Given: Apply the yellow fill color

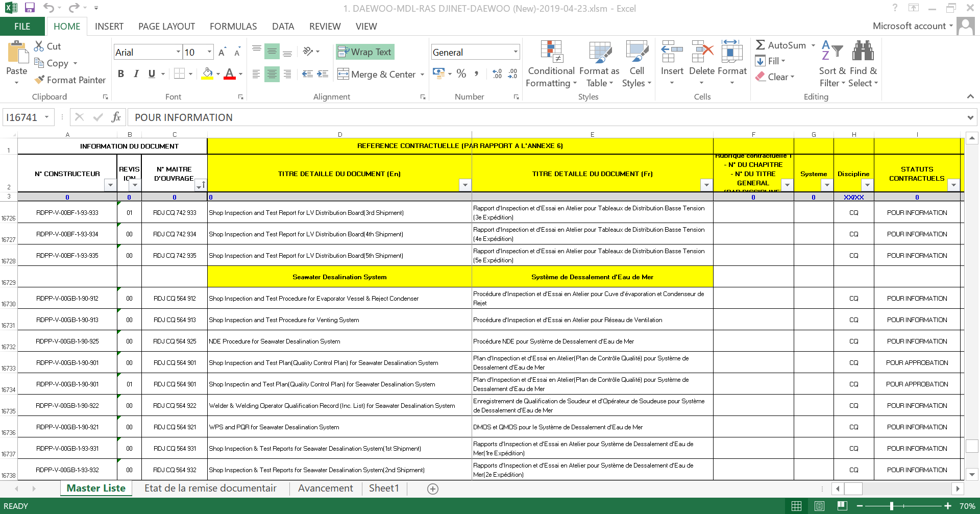Looking at the screenshot, I should (x=207, y=74).
